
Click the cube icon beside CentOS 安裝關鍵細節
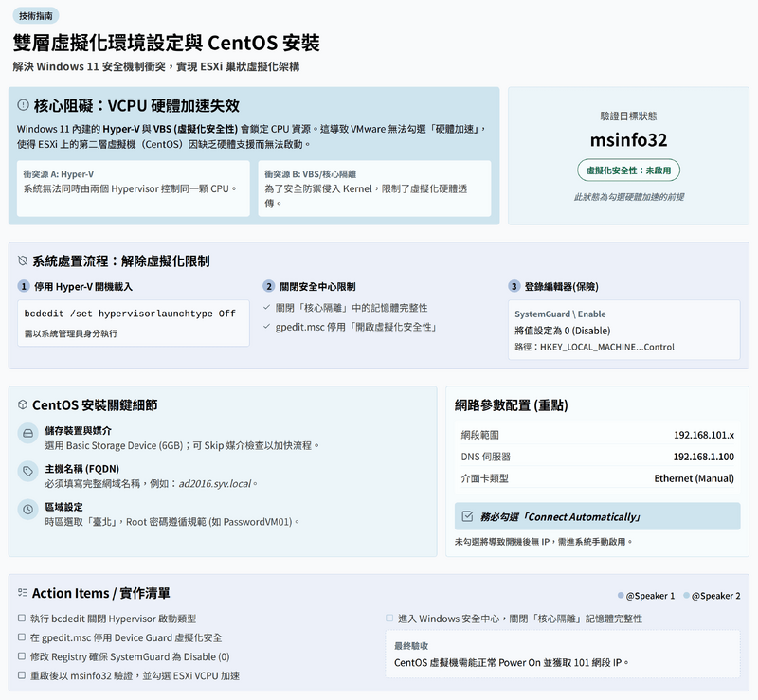click(x=23, y=404)
